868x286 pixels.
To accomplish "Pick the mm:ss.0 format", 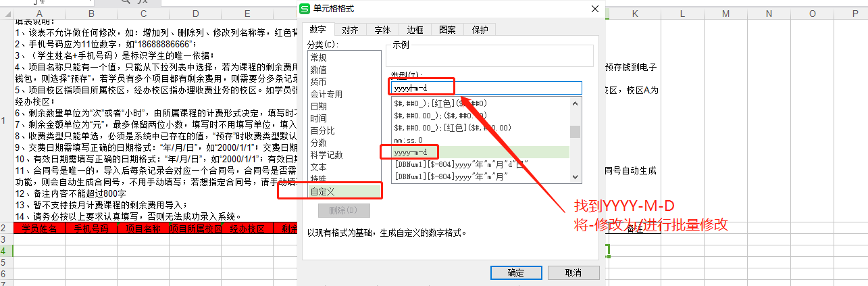I will [x=480, y=140].
